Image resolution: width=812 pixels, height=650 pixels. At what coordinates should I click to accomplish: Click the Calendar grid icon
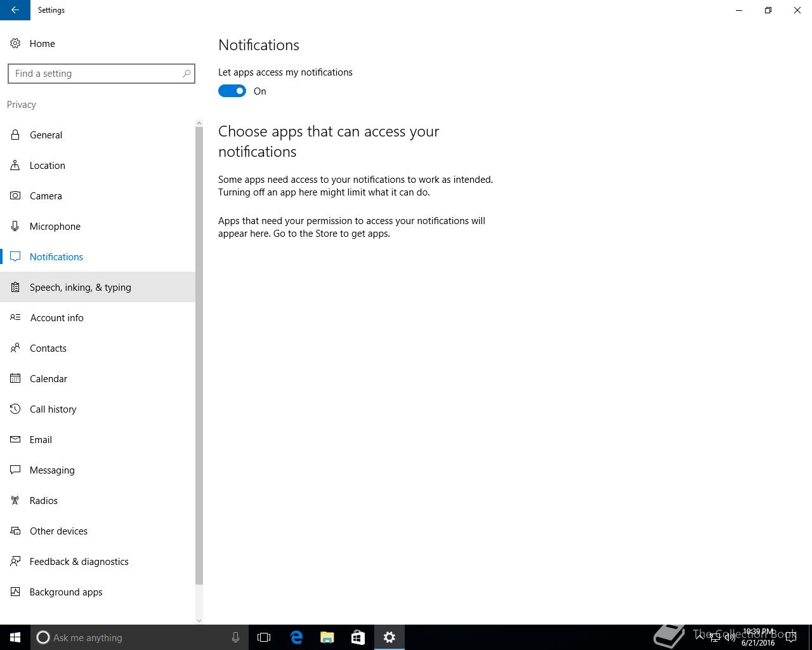[x=15, y=378]
